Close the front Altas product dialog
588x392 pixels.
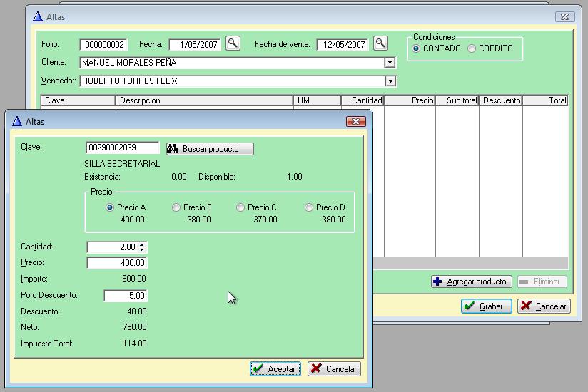(x=356, y=121)
